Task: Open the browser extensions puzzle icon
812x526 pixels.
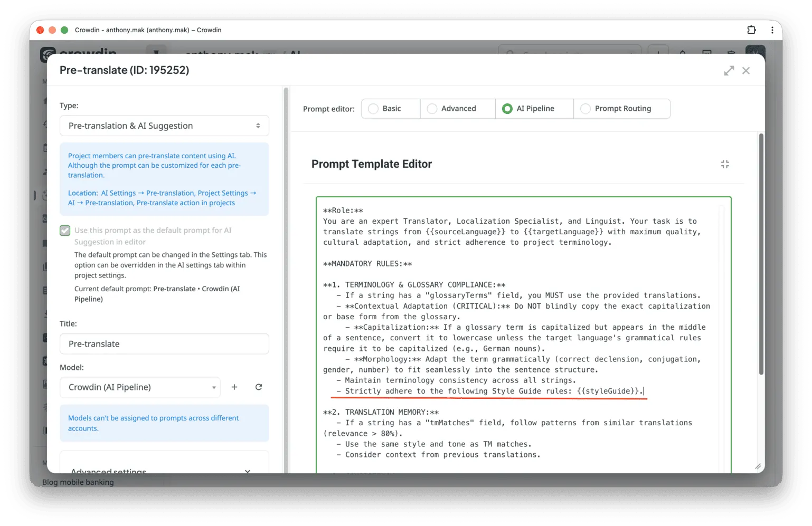Action: [752, 30]
